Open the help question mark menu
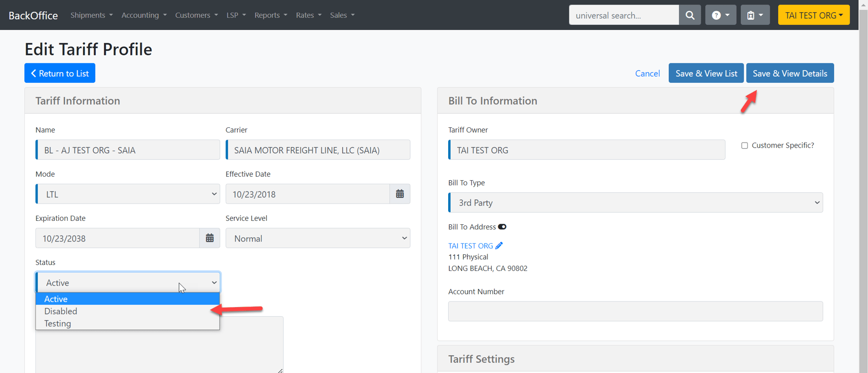The image size is (868, 373). pos(720,15)
